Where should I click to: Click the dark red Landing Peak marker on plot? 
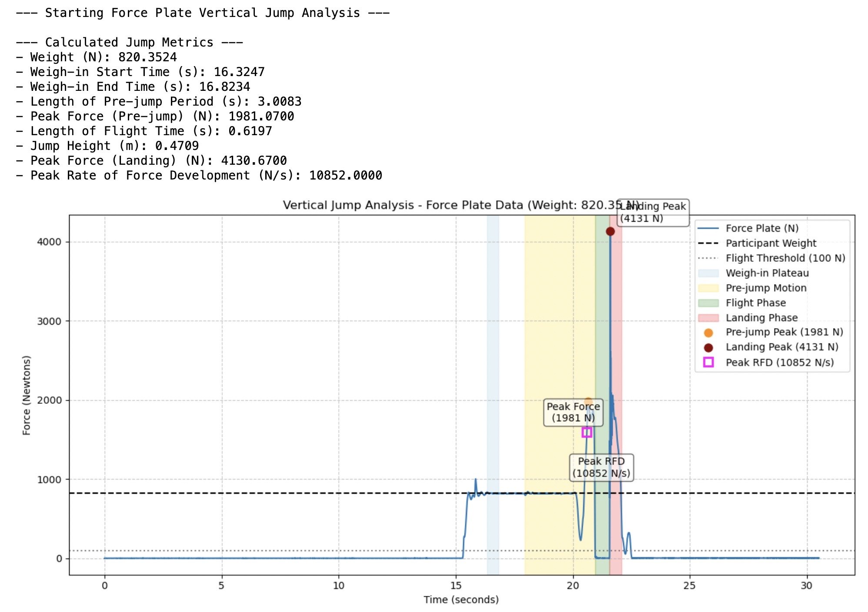tap(610, 231)
